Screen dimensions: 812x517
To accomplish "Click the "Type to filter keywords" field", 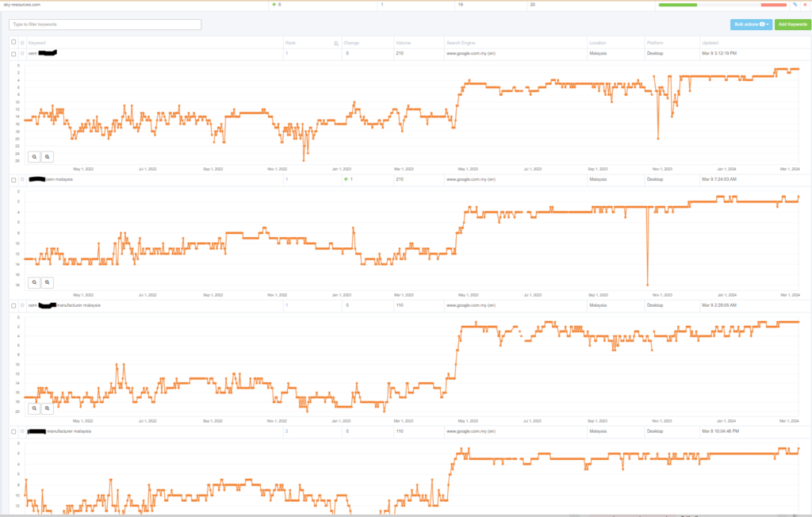I will point(105,25).
